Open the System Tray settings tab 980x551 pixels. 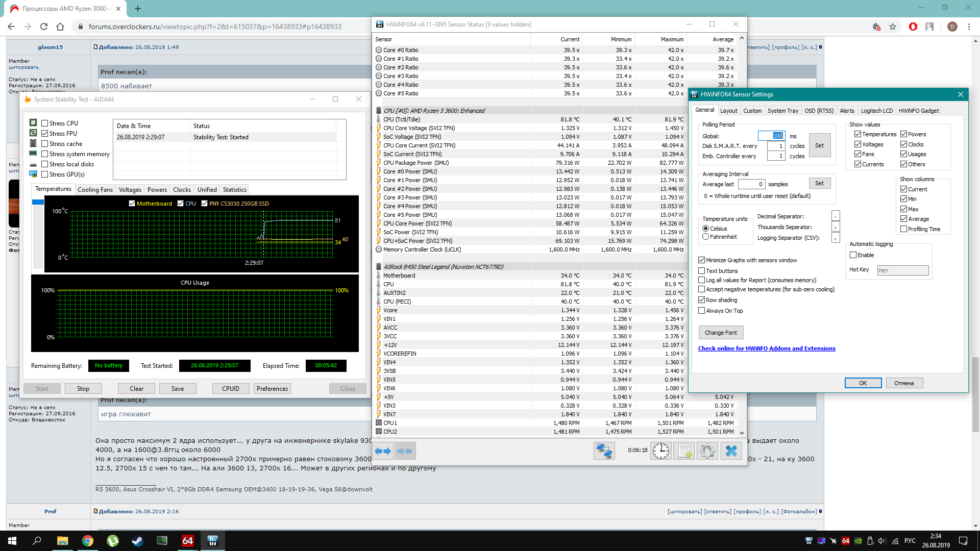coord(782,111)
